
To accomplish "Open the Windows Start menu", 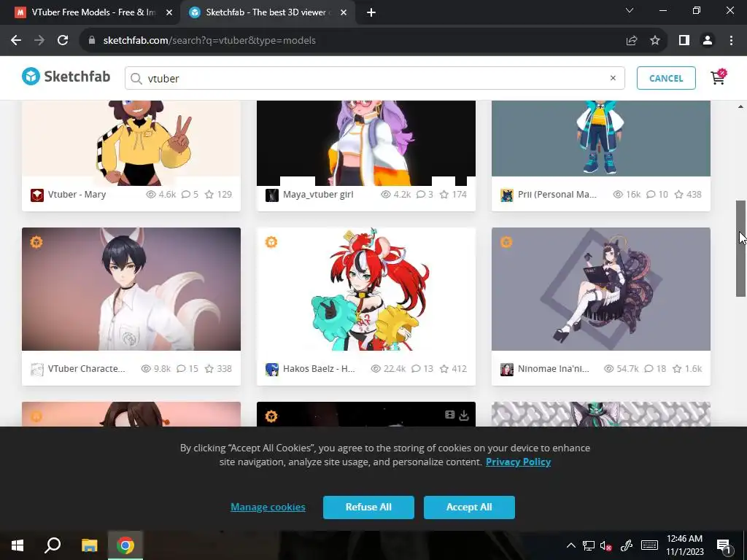I will (18, 545).
